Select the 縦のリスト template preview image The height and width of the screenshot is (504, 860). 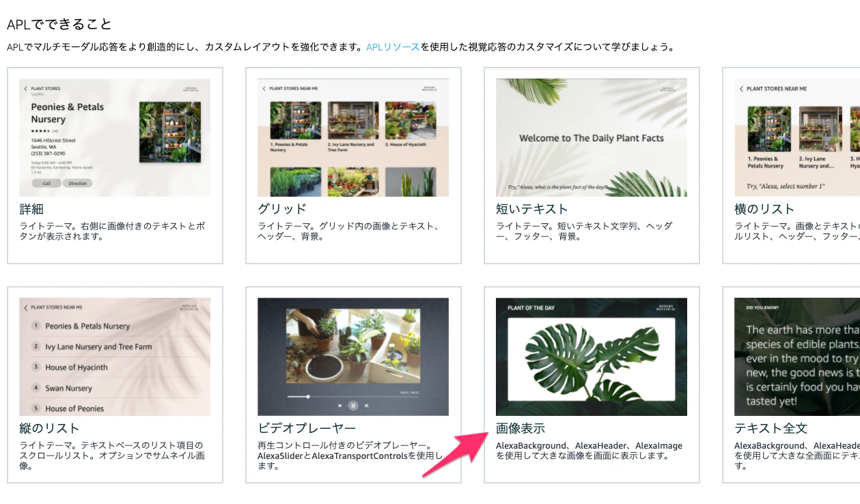115,357
